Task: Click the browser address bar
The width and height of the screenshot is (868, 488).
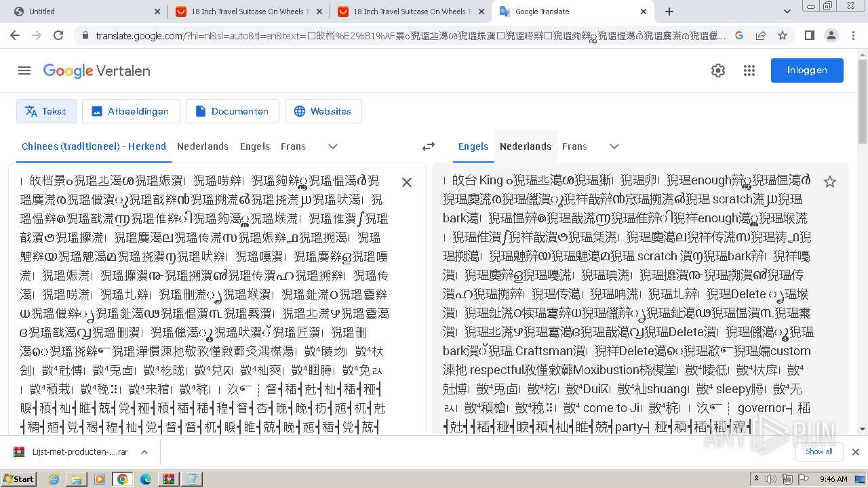Action: click(x=410, y=35)
